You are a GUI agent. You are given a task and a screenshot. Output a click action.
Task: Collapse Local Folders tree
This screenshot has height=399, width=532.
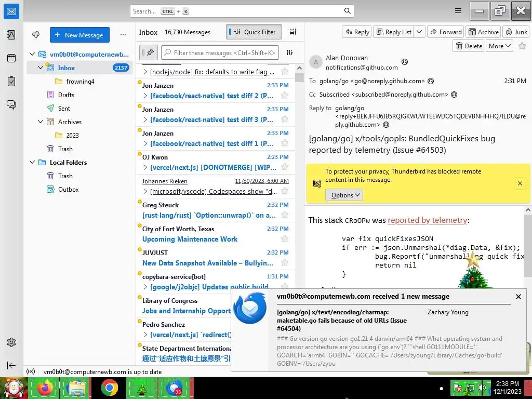tap(32, 162)
